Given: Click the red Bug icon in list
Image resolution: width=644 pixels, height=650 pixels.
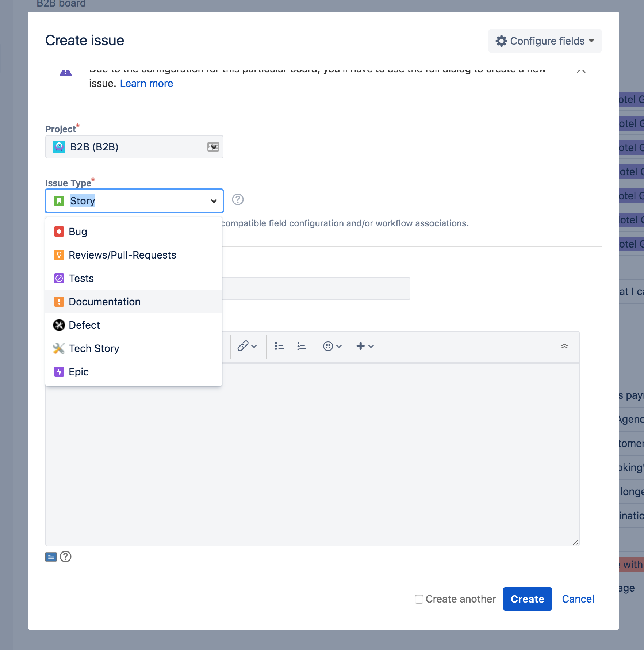Looking at the screenshot, I should click(59, 232).
